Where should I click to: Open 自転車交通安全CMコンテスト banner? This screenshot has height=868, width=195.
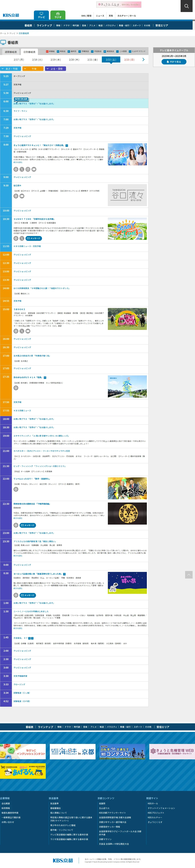[122, 752]
